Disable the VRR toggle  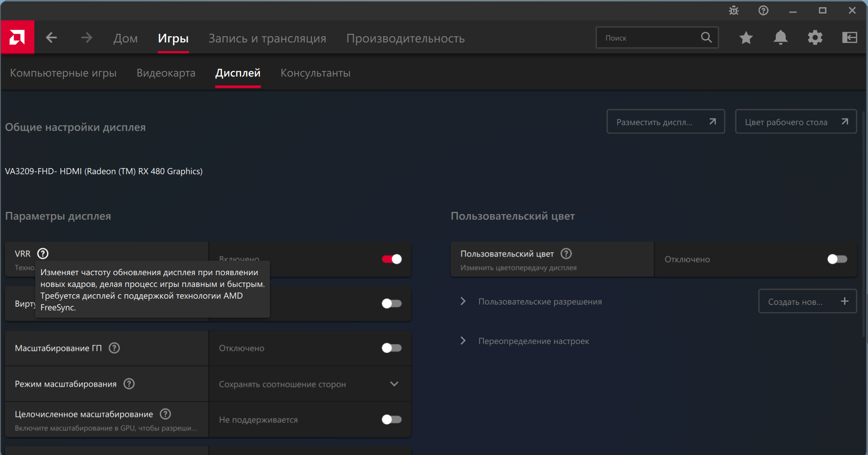tap(392, 259)
